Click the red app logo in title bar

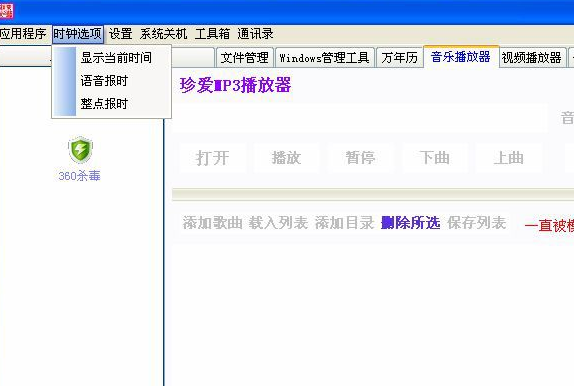coord(6,11)
